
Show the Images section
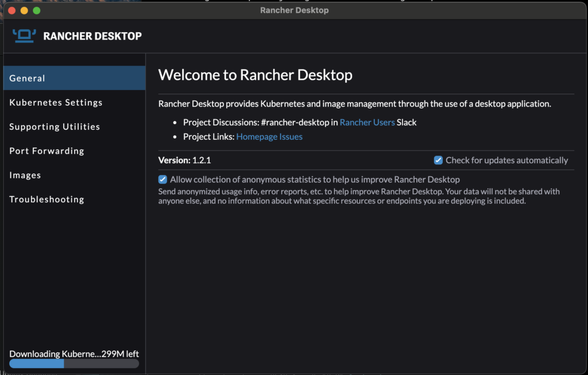74,175
